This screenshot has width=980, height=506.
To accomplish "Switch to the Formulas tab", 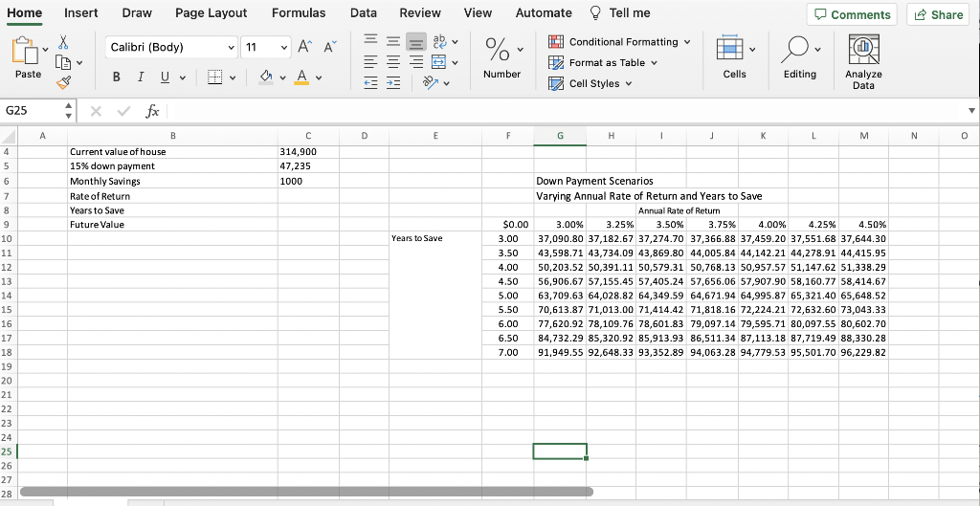I will click(299, 13).
